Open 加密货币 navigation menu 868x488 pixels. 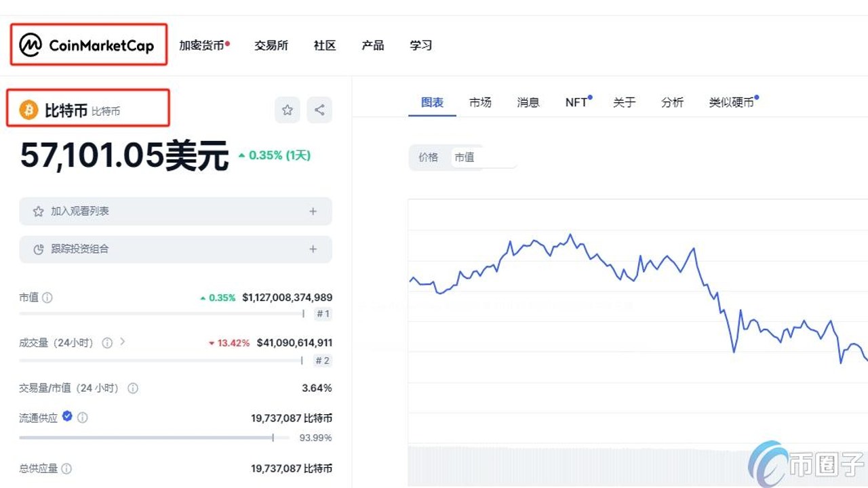point(202,45)
